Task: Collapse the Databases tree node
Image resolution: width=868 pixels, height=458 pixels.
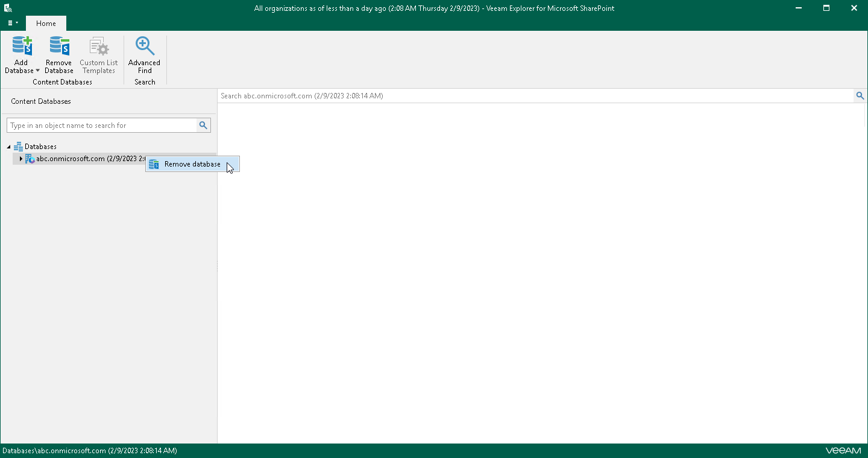Action: click(8, 147)
